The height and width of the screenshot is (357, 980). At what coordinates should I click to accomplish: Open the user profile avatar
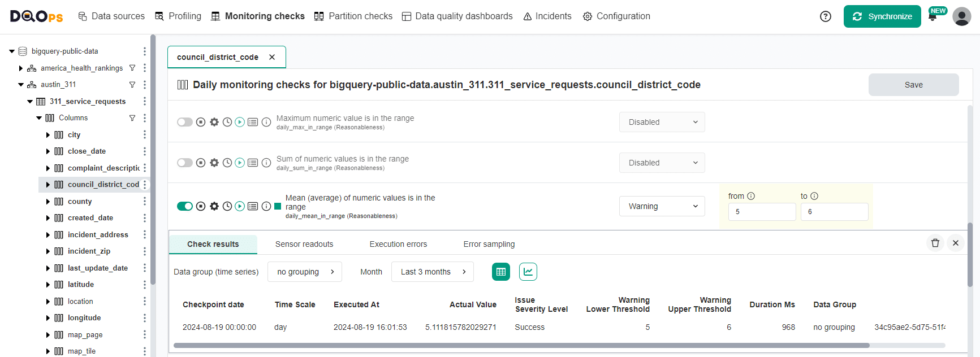point(962,16)
